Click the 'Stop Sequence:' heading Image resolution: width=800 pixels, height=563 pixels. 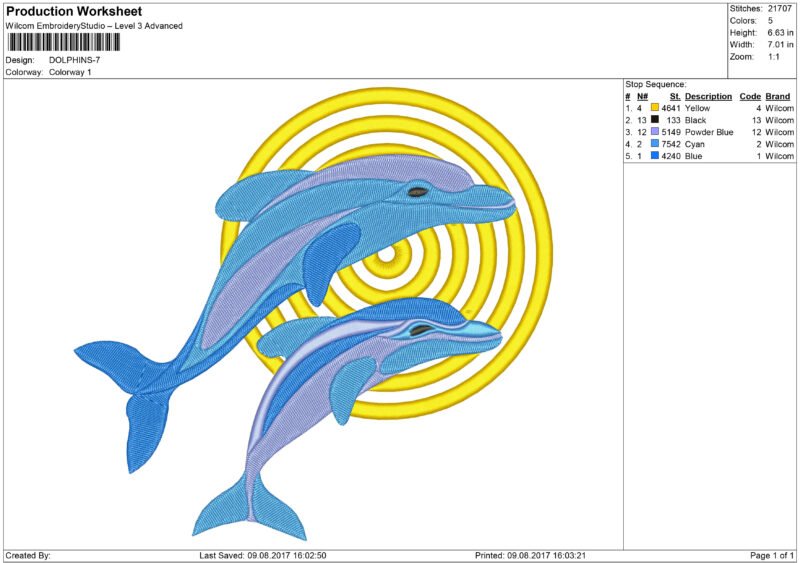(656, 84)
